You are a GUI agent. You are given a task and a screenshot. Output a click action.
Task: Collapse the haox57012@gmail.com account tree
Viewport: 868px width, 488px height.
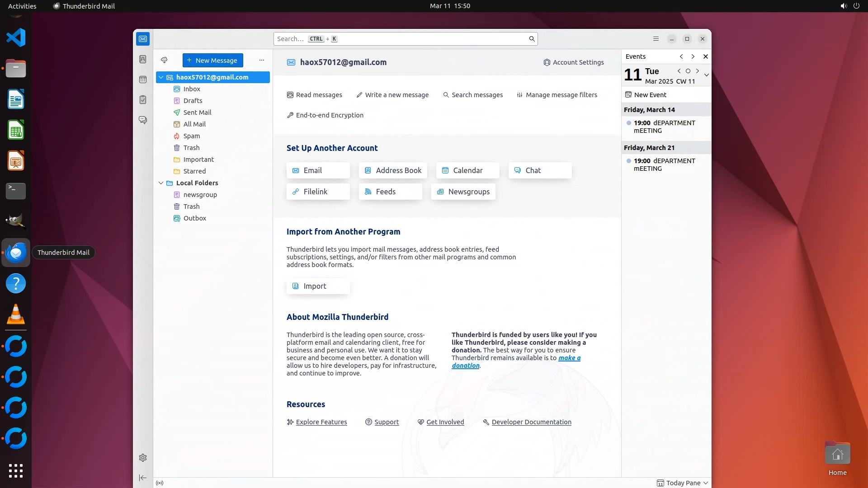point(161,77)
